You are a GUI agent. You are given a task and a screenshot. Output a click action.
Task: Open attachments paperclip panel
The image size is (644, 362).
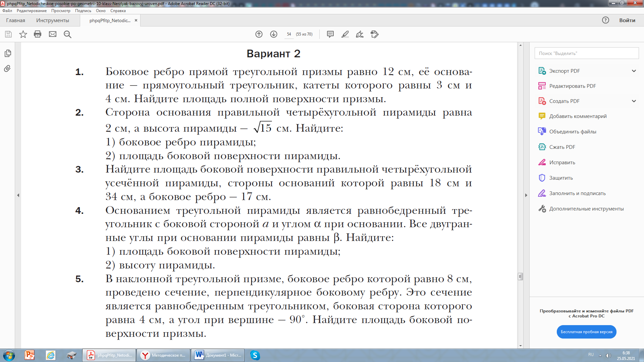pyautogui.click(x=7, y=69)
